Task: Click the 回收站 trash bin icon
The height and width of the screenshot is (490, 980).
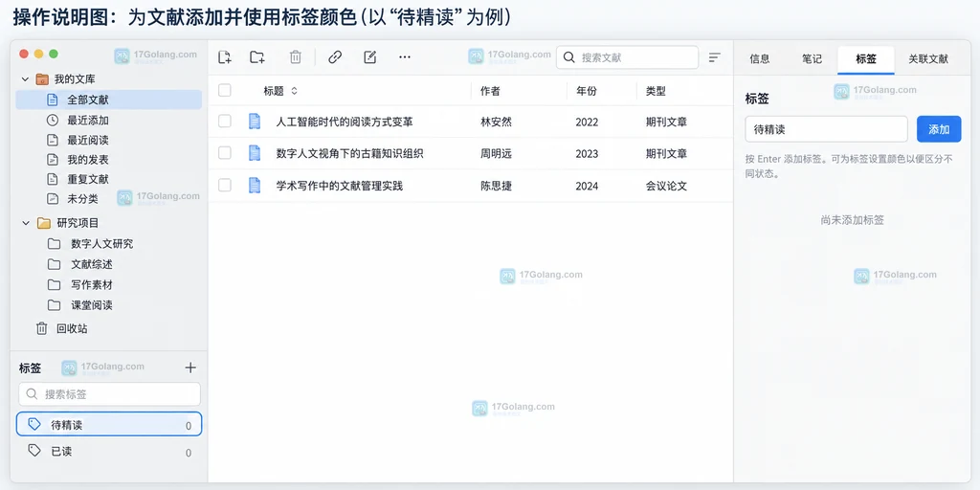Action: click(x=42, y=329)
